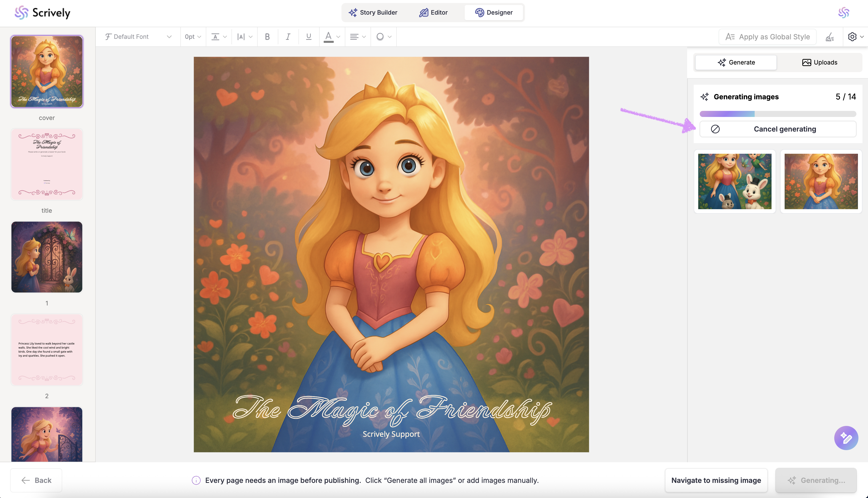
Task: Click the clear formatting broom icon
Action: [830, 37]
